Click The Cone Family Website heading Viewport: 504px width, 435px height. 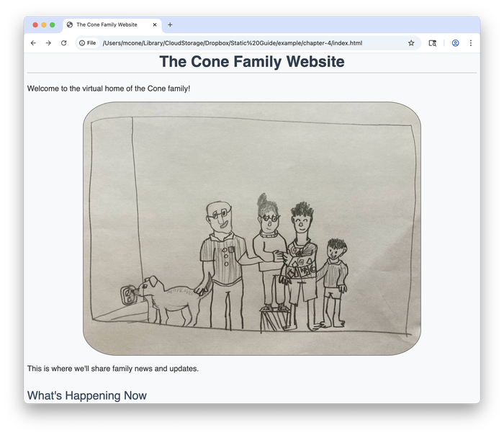click(x=252, y=62)
